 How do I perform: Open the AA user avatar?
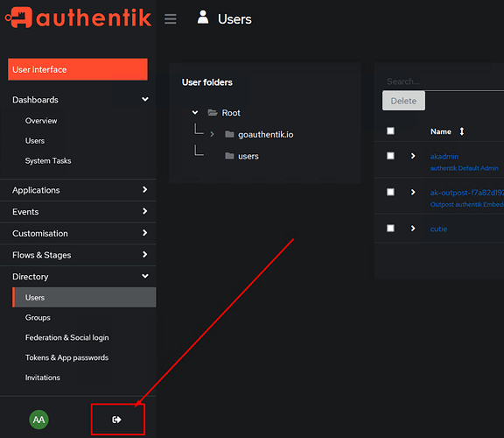coord(38,420)
